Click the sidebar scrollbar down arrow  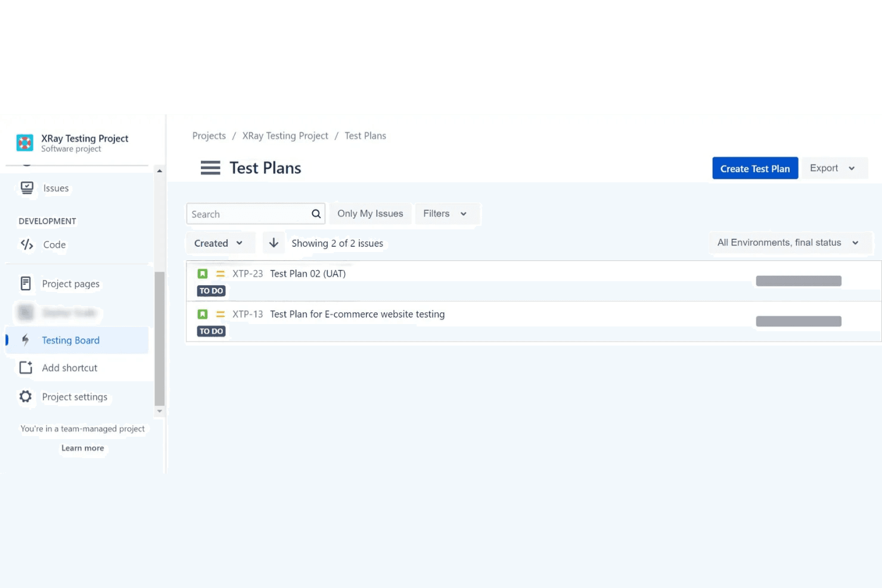point(159,411)
